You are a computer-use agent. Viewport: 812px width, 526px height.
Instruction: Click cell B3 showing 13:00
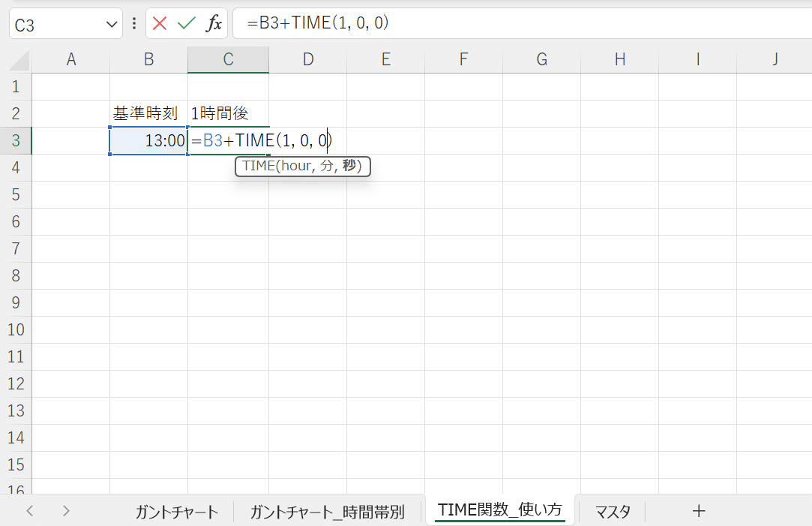coord(148,140)
